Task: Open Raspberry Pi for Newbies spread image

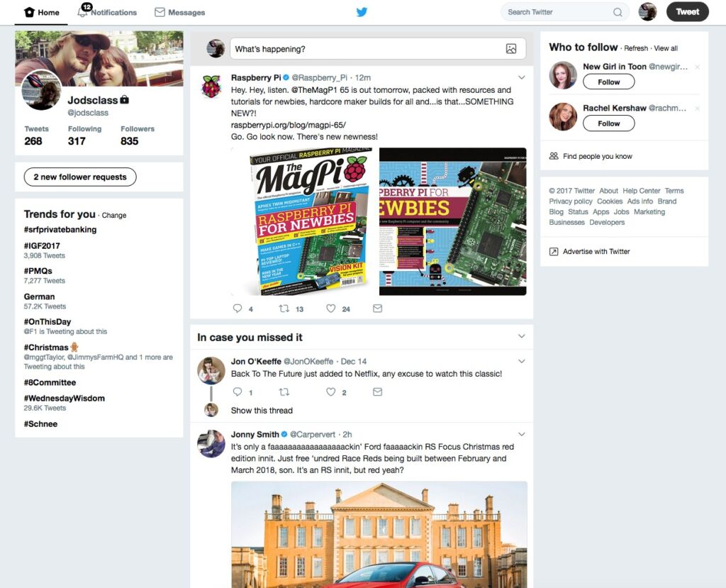Action: (452, 221)
